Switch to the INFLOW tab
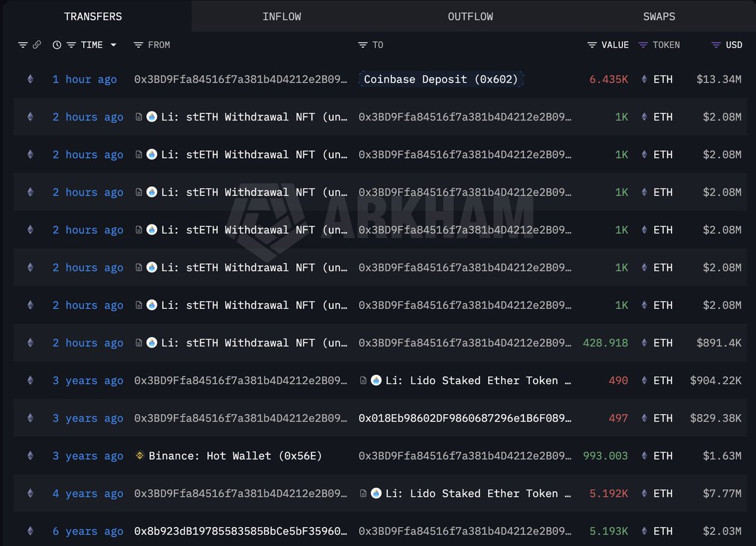The image size is (756, 546). [282, 16]
